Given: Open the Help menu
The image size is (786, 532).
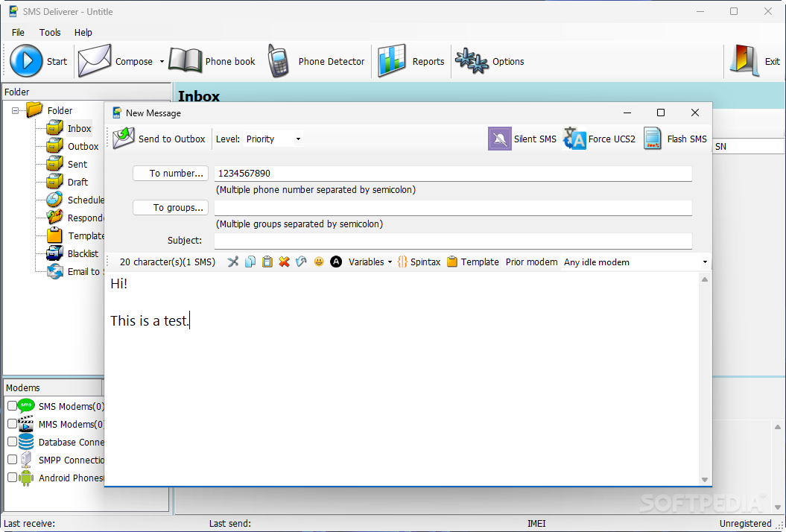Looking at the screenshot, I should [x=83, y=32].
